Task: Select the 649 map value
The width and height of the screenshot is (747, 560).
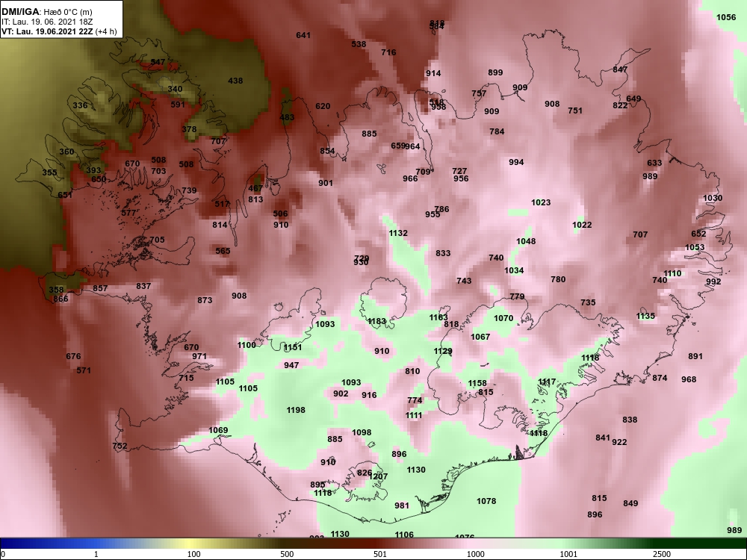Action: tap(633, 99)
